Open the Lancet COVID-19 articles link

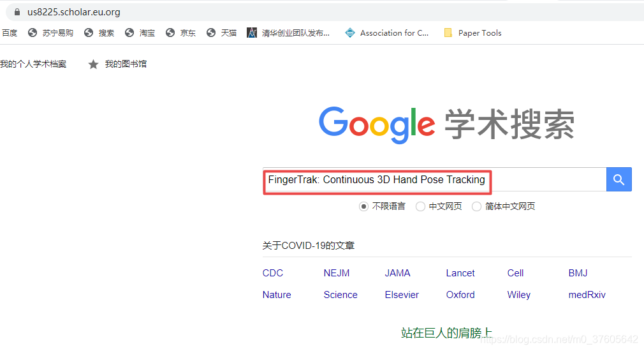pos(460,273)
